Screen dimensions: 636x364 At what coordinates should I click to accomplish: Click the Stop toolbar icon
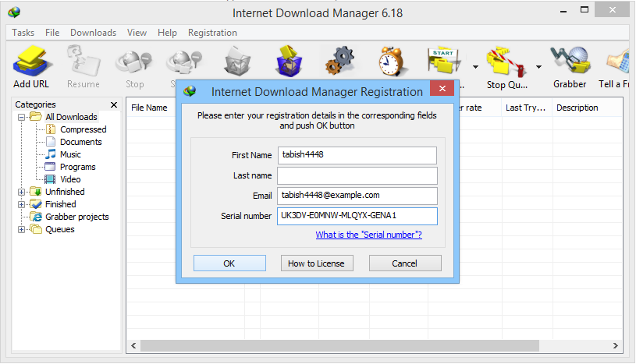tap(134, 62)
